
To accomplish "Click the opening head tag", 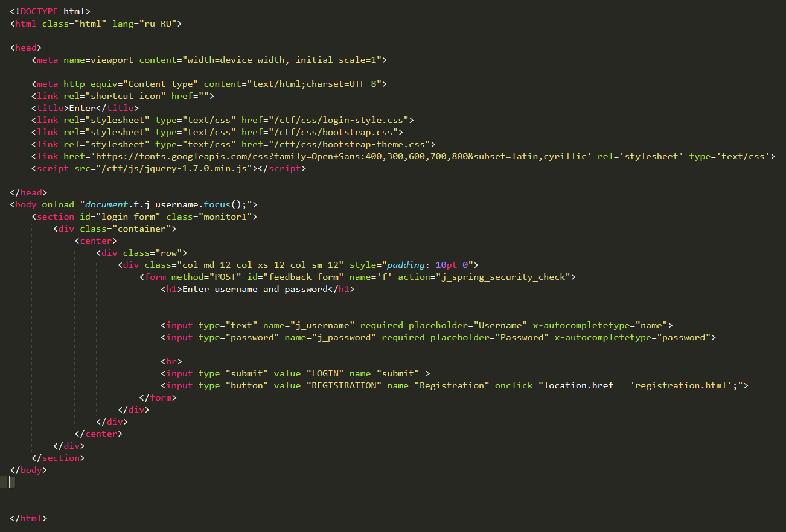I will coord(26,48).
